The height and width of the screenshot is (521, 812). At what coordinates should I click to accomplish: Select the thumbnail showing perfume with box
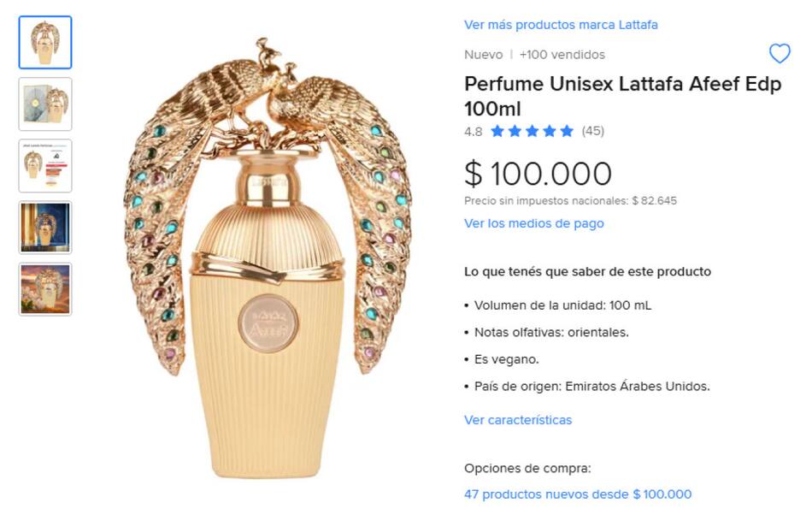(x=45, y=104)
